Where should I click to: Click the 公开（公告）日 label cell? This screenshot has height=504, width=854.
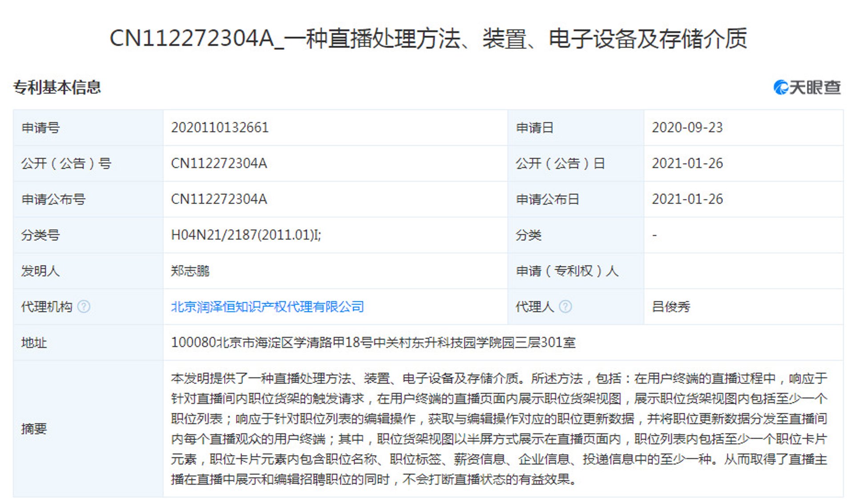point(576,164)
